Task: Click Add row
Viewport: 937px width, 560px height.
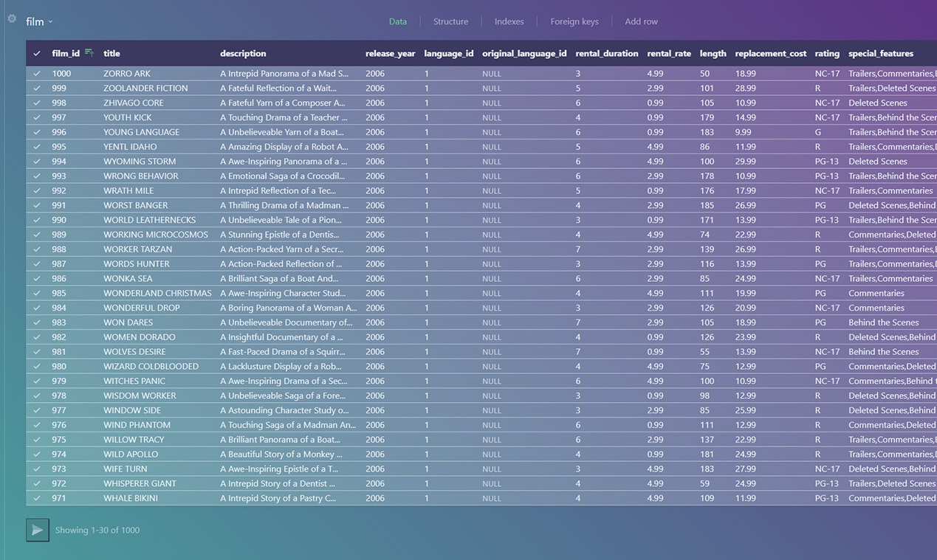Action: tap(641, 21)
